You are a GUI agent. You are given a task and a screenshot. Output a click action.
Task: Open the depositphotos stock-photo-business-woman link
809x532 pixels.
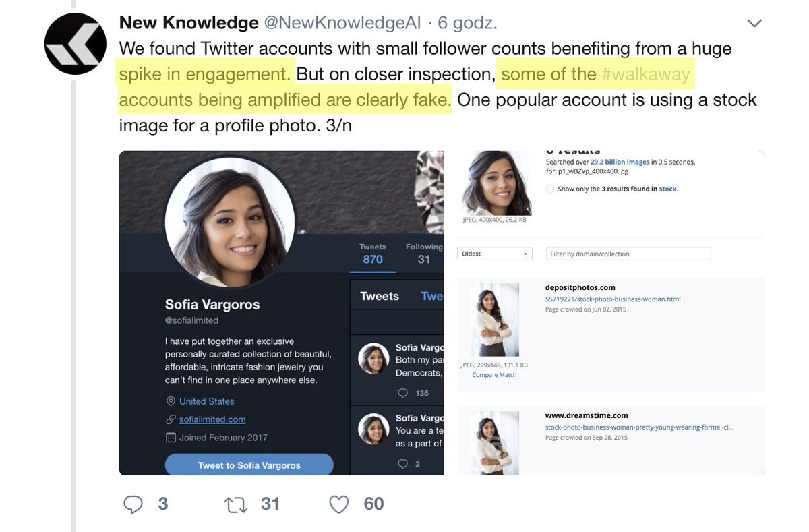click(x=613, y=299)
